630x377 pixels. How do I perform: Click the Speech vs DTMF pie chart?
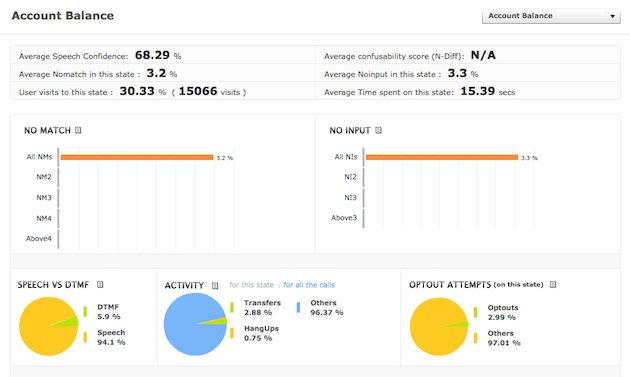[49, 326]
